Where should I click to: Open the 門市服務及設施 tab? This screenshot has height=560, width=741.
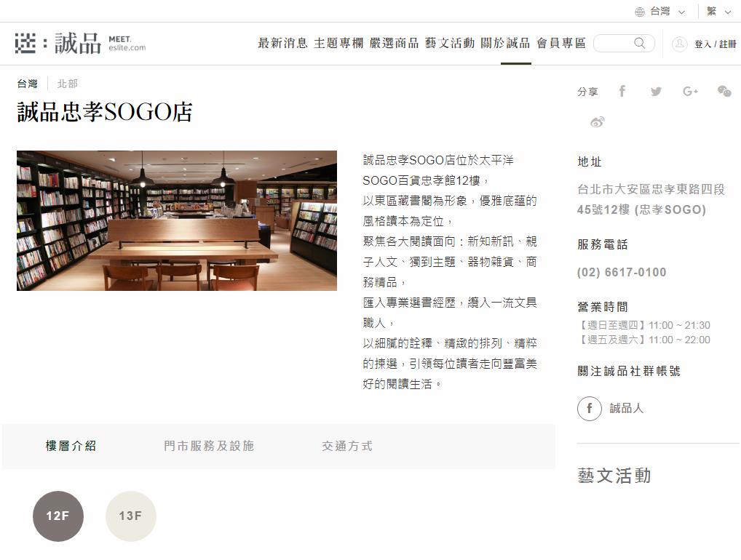(x=209, y=446)
